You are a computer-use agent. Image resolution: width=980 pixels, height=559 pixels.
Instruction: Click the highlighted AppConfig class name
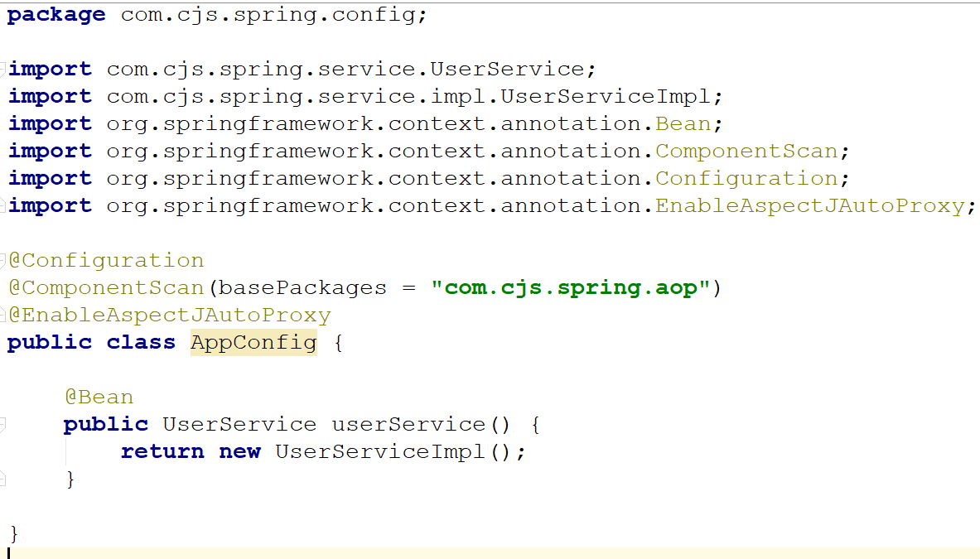(x=253, y=342)
